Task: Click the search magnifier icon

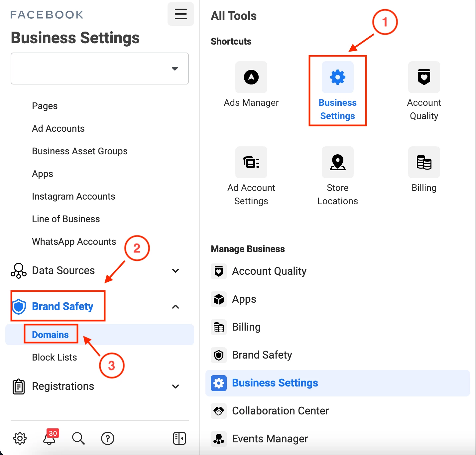Action: (78, 438)
